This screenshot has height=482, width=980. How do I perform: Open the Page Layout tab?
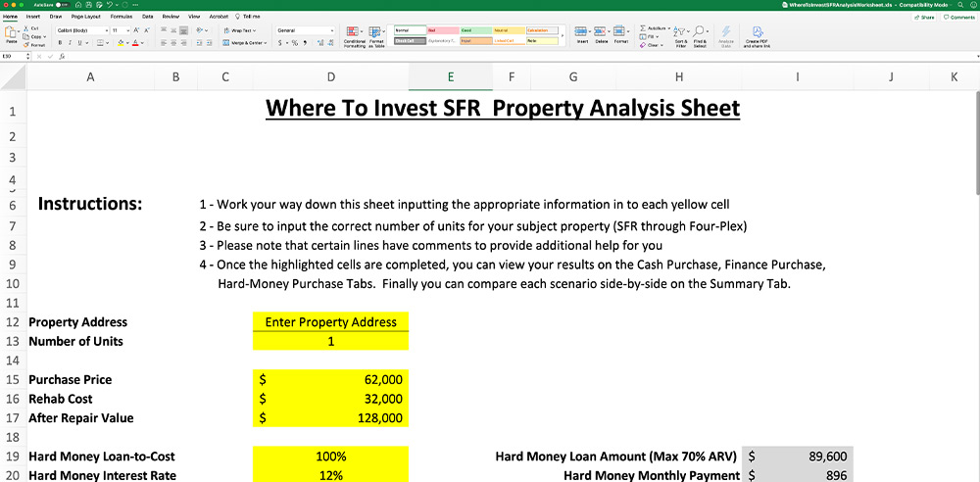coord(84,17)
